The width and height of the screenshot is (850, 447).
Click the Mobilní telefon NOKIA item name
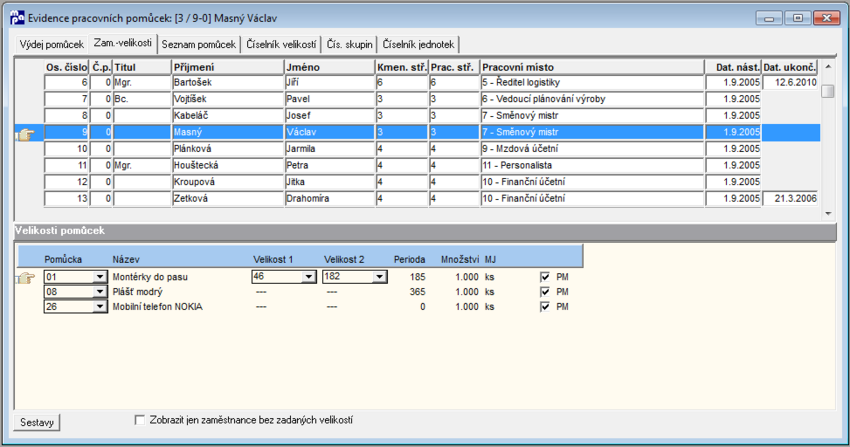[x=158, y=307]
